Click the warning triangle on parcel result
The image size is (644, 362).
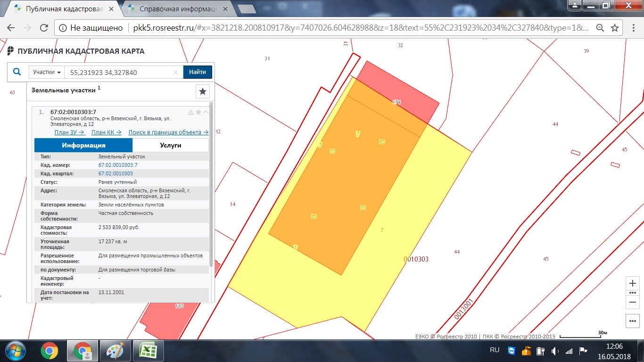[191, 112]
